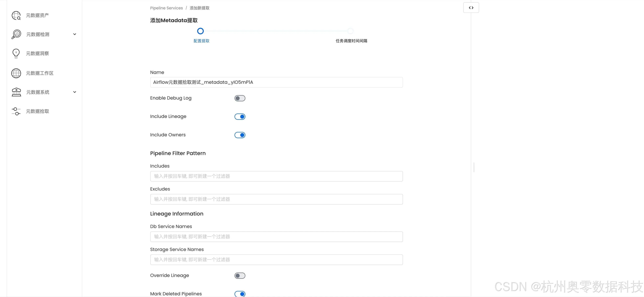Click the Db Service Names filter field
644x297 pixels.
pos(276,237)
